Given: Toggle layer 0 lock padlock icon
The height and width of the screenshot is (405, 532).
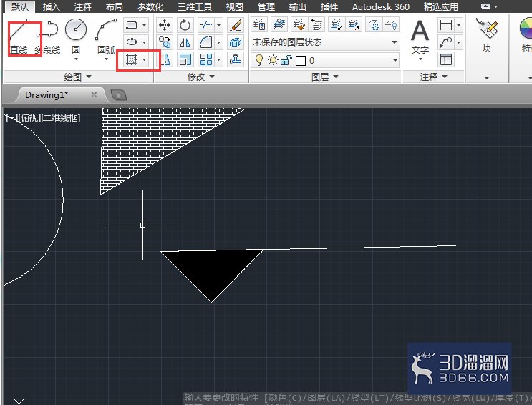Looking at the screenshot, I should pos(286,60).
